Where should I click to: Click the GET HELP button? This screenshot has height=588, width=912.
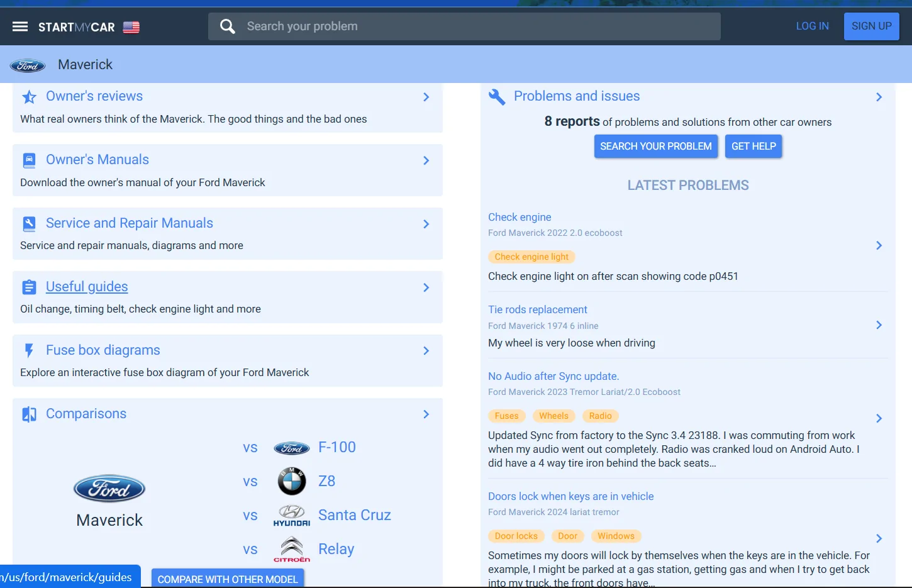754,147
